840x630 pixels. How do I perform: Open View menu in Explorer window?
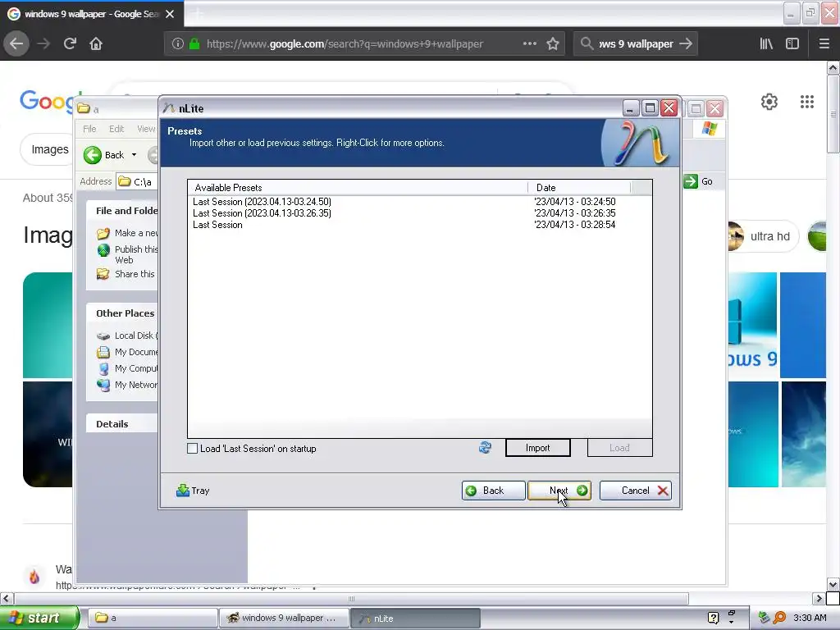[x=146, y=129]
